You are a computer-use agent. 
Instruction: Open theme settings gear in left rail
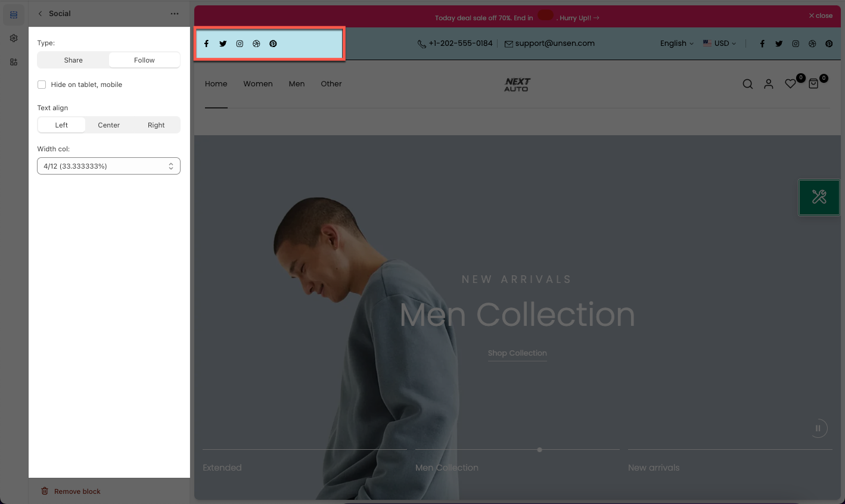[14, 38]
